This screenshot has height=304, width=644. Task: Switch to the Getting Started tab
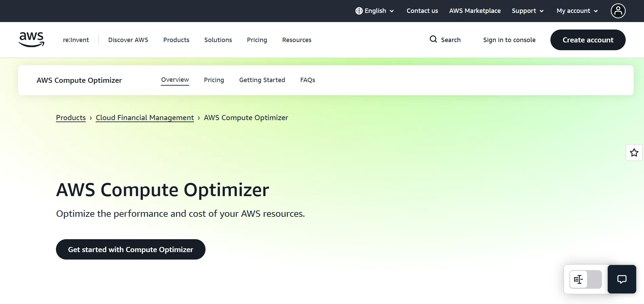(262, 80)
